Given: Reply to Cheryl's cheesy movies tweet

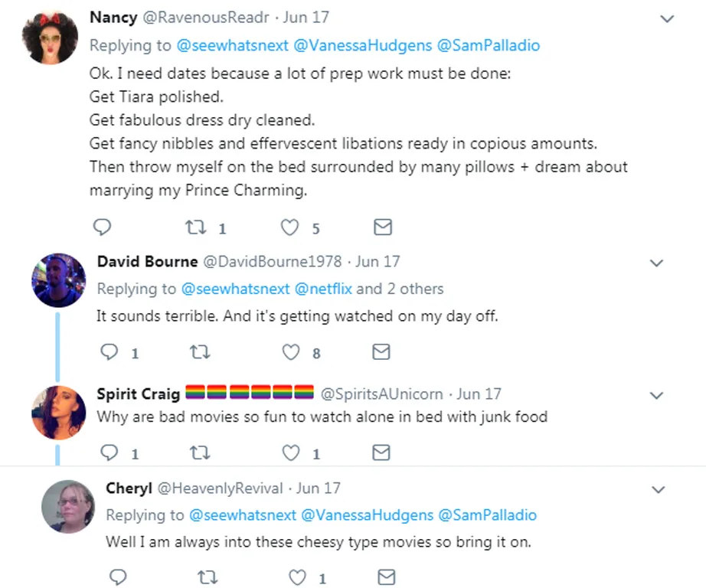Looking at the screenshot, I should pyautogui.click(x=118, y=577).
